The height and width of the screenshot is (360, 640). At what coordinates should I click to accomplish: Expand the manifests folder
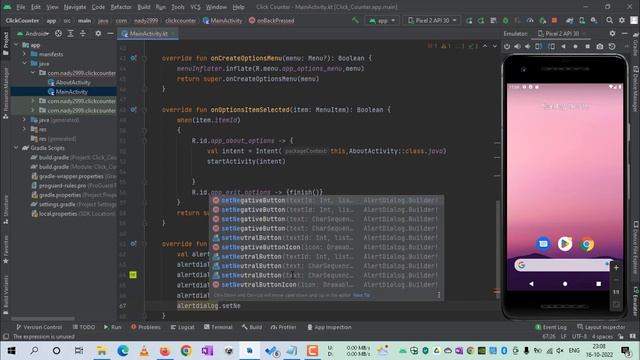(24, 54)
